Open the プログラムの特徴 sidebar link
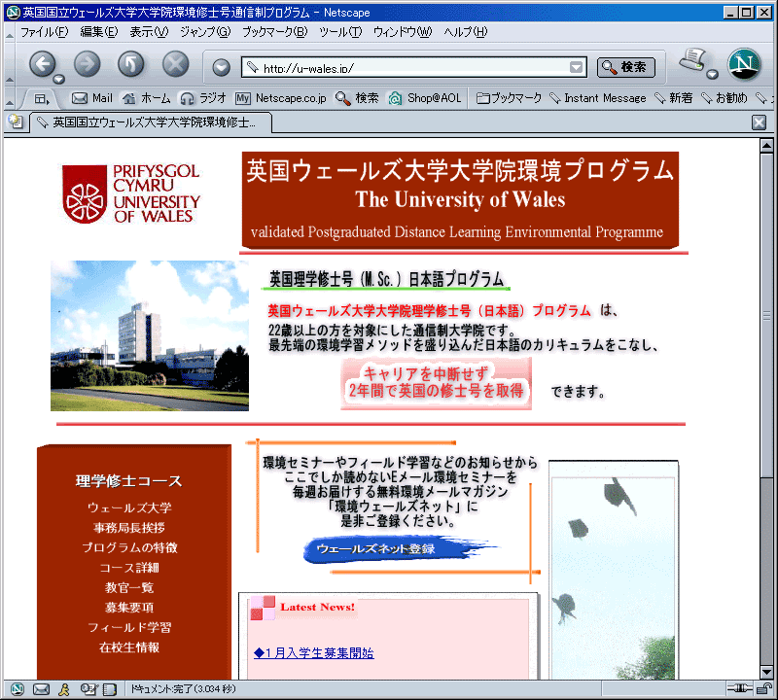 point(129,547)
